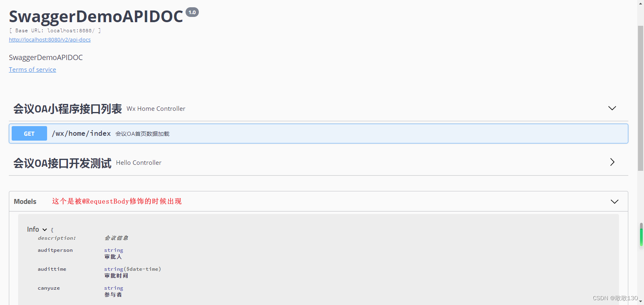Click the vertical page scrollbar thumb
This screenshot has height=305, width=644.
pos(640,98)
